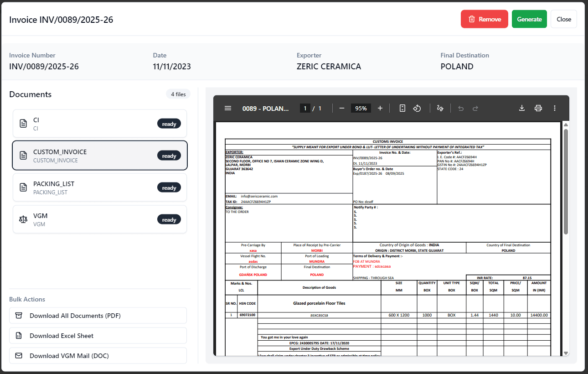Click invoice number value 'INV/0089/2025-26' below label
This screenshot has height=374, width=588.
coord(44,67)
